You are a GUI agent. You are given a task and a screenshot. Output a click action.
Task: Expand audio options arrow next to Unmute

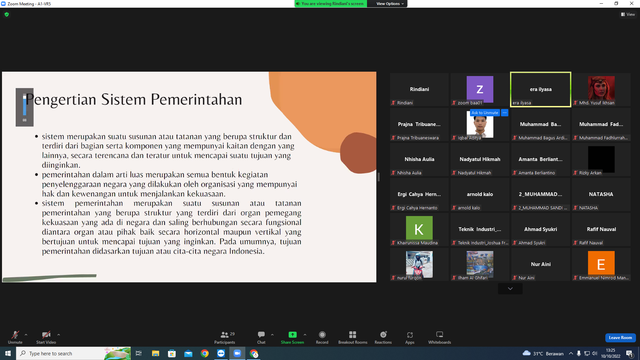point(26,335)
